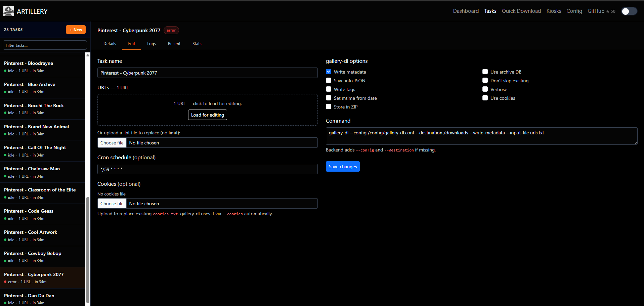The image size is (644, 306).
Task: Click the Cron schedule input field
Action: pyautogui.click(x=207, y=169)
